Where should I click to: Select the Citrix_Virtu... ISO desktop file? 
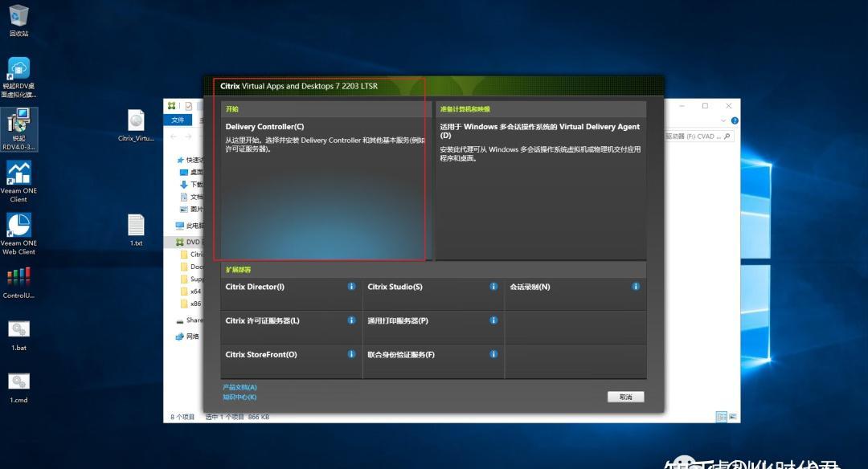click(136, 125)
